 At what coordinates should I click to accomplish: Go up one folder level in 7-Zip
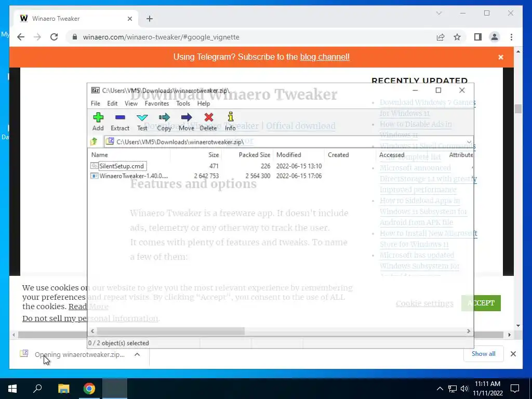pyautogui.click(x=94, y=141)
